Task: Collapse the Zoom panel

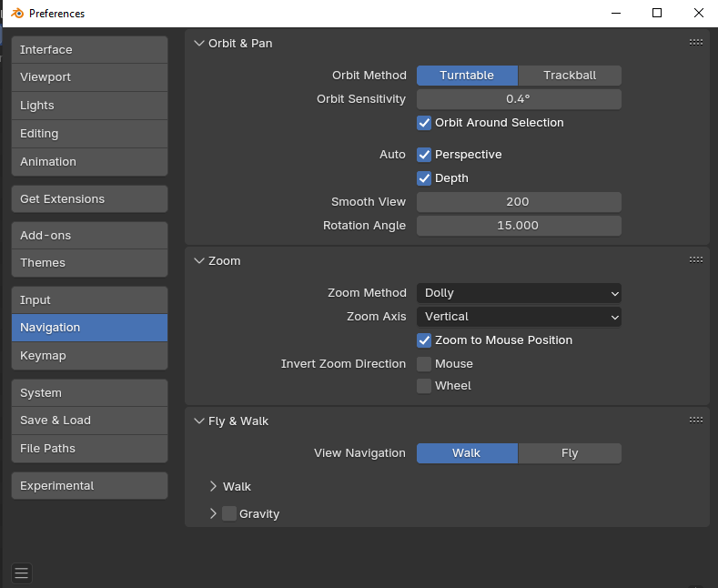Action: coord(199,260)
